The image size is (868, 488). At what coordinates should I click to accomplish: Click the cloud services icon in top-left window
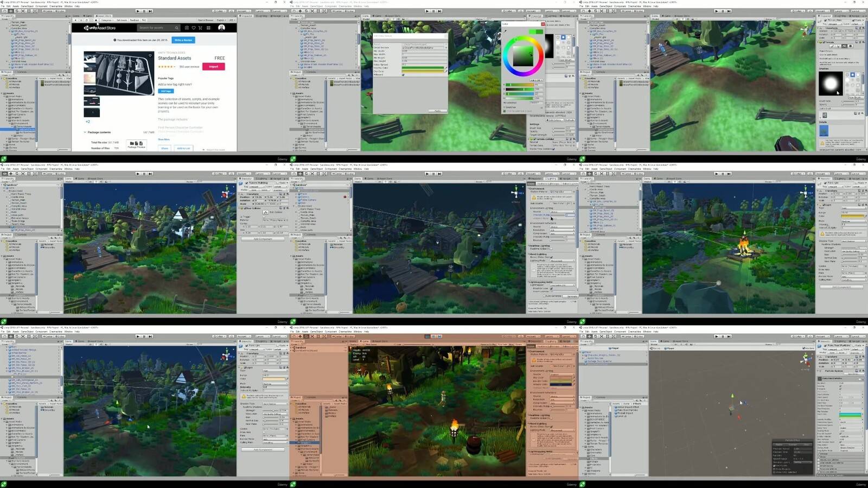[x=232, y=11]
